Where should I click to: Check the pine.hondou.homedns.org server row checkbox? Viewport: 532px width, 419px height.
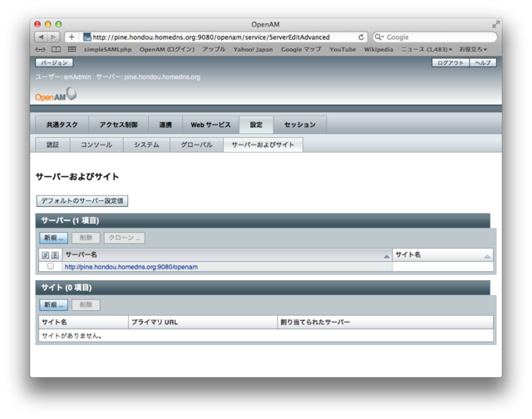pos(51,267)
